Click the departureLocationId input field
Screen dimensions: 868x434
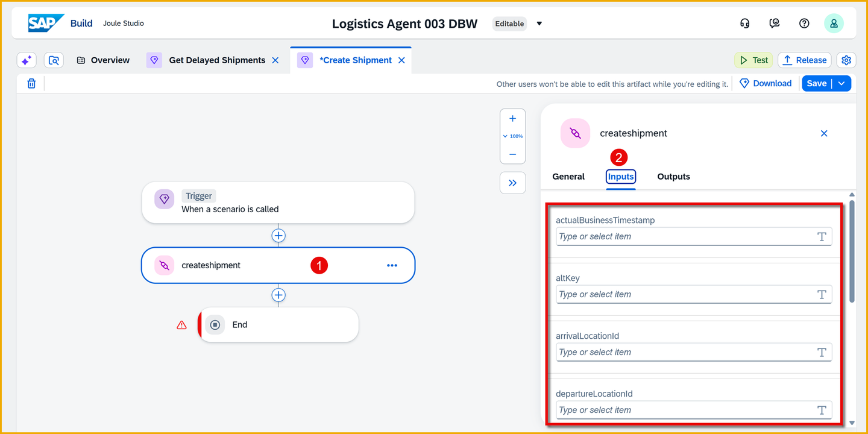pos(694,410)
